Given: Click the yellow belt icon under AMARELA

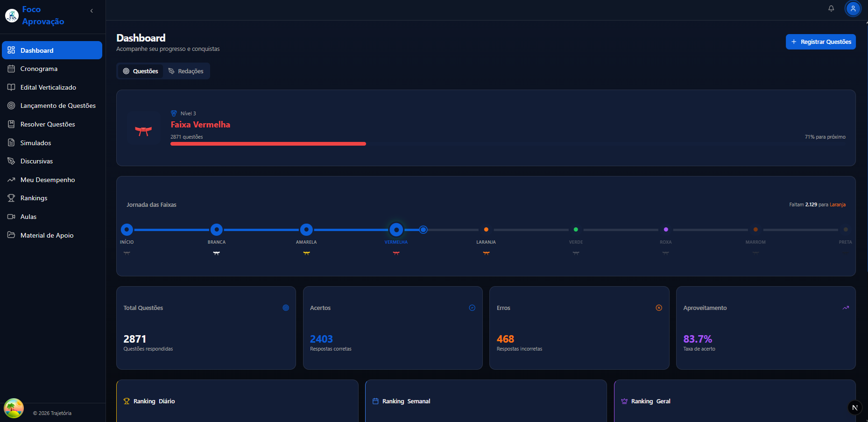Looking at the screenshot, I should [306, 253].
